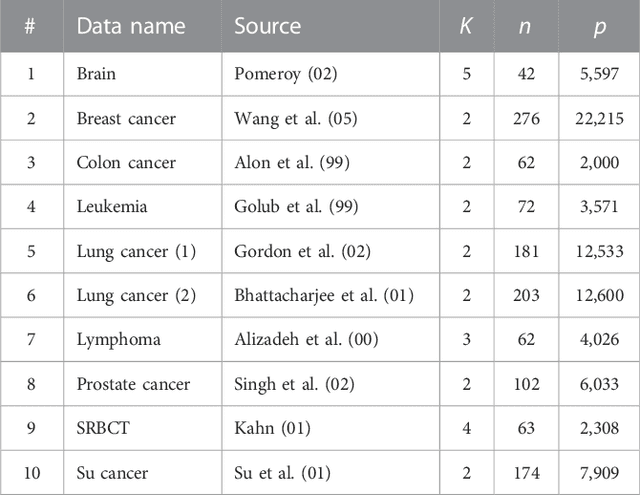The image size is (640, 495).
Task: Click the 'Alon et al. (99)' source
Action: 290,163
